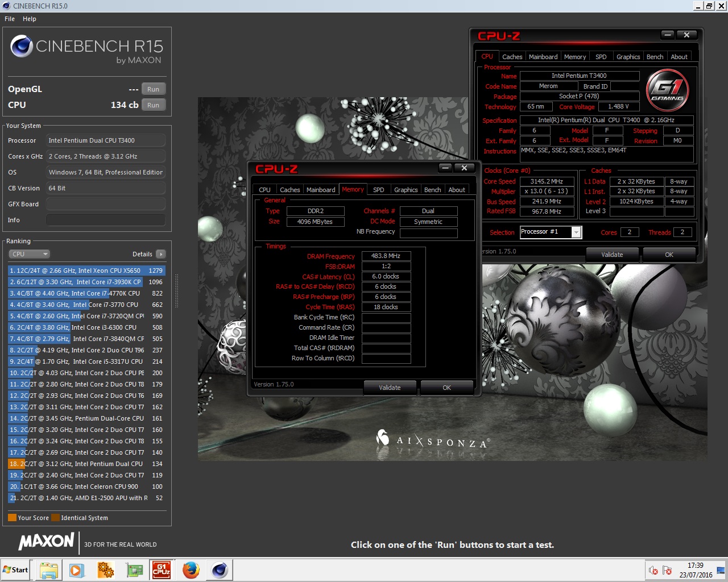Close the CPU-Z CPU window
Screen dimensions: 728x582
687,35
